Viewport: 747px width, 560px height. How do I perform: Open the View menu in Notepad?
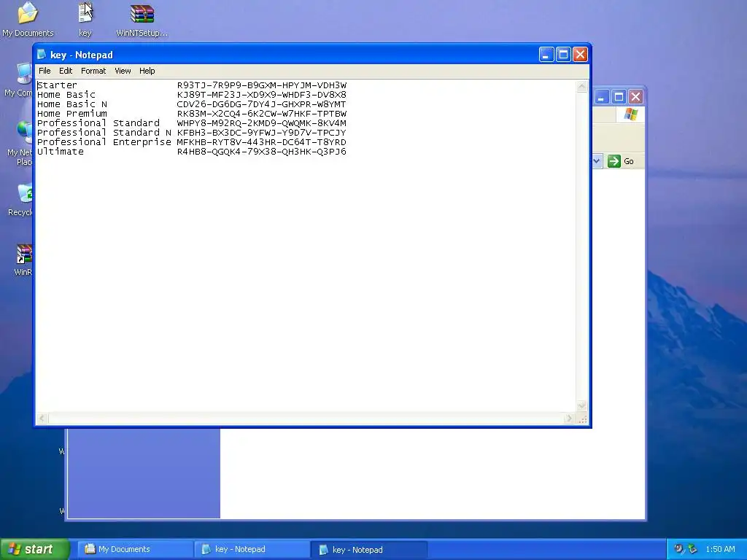123,71
